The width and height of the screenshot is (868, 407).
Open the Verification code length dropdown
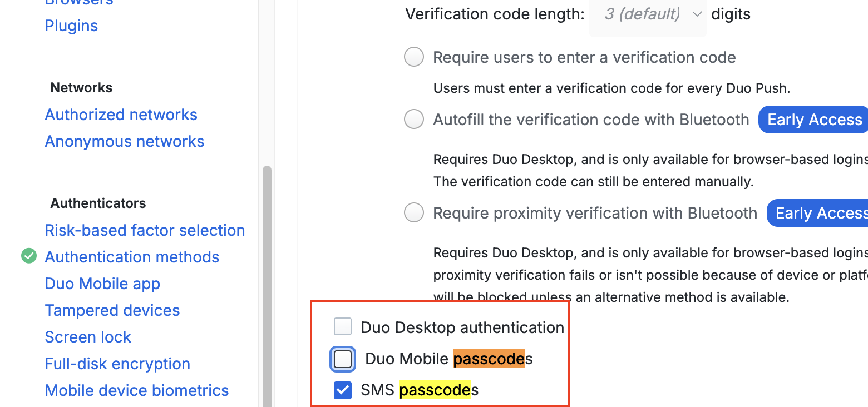pos(648,14)
